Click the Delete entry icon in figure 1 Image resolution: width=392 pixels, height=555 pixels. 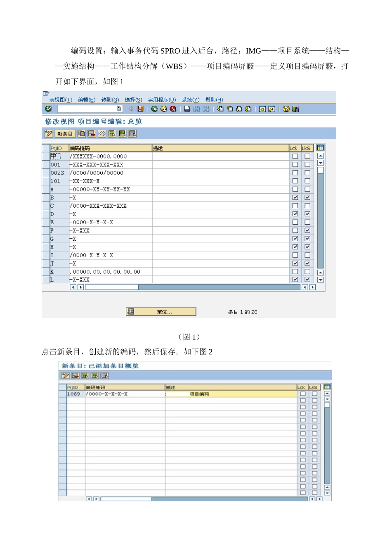pyautogui.click(x=92, y=133)
